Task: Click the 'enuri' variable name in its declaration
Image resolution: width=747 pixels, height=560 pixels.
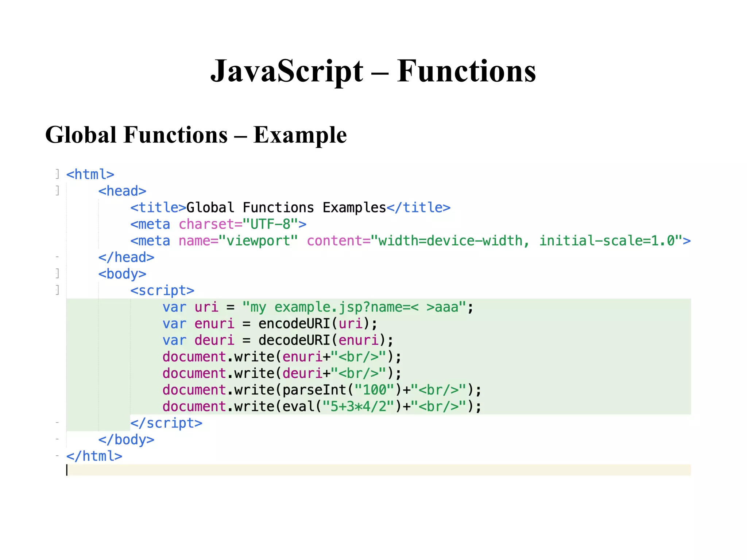Action: point(214,324)
